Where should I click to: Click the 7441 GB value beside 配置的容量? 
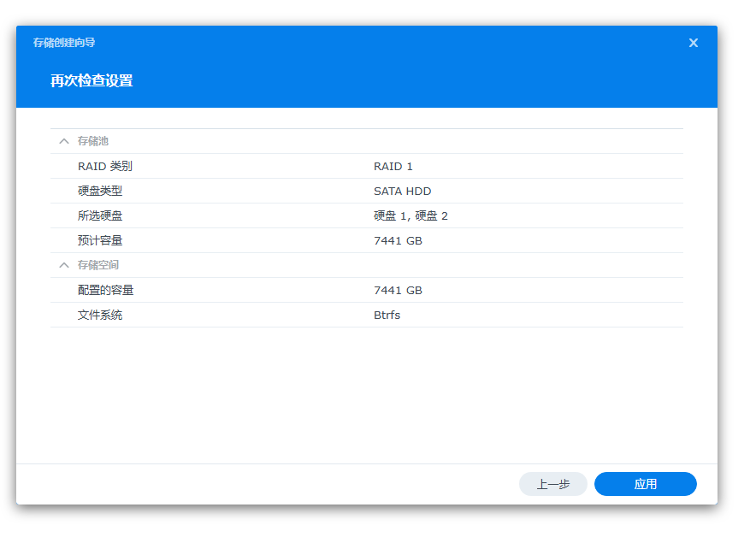tap(398, 291)
